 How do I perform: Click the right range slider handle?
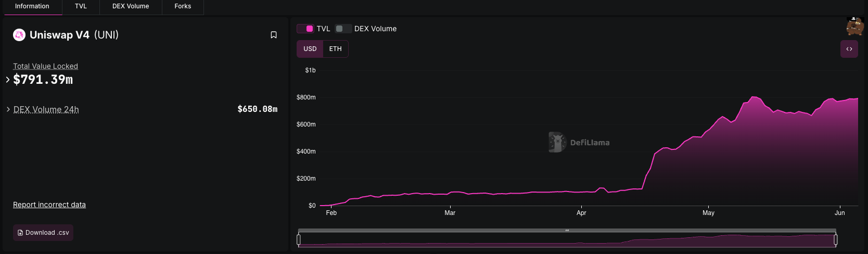[836, 239]
